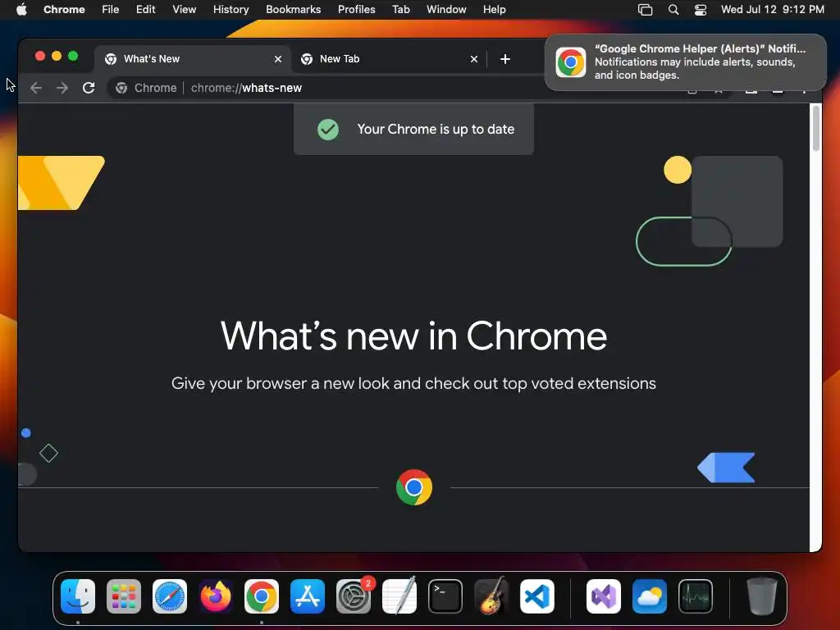Open Launchpad from the dock

[x=124, y=596]
